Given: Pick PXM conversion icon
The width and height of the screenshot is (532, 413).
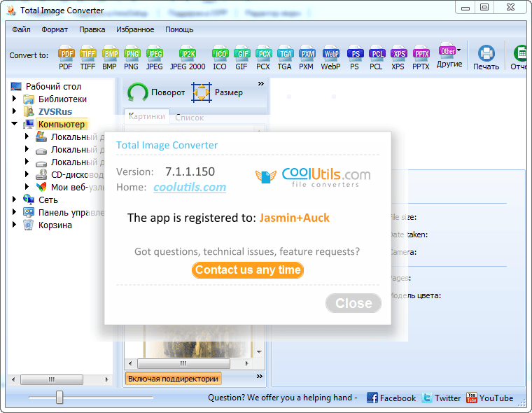Looking at the screenshot, I should coord(307,57).
